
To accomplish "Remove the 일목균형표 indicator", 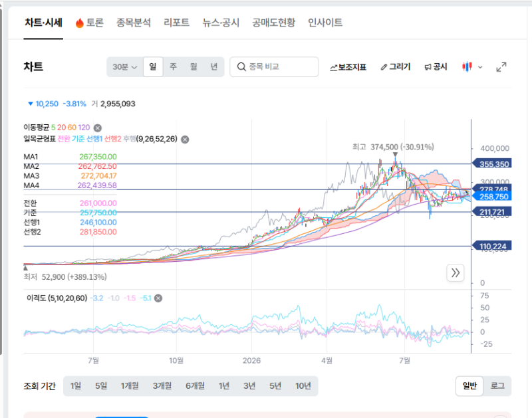I will [185, 140].
